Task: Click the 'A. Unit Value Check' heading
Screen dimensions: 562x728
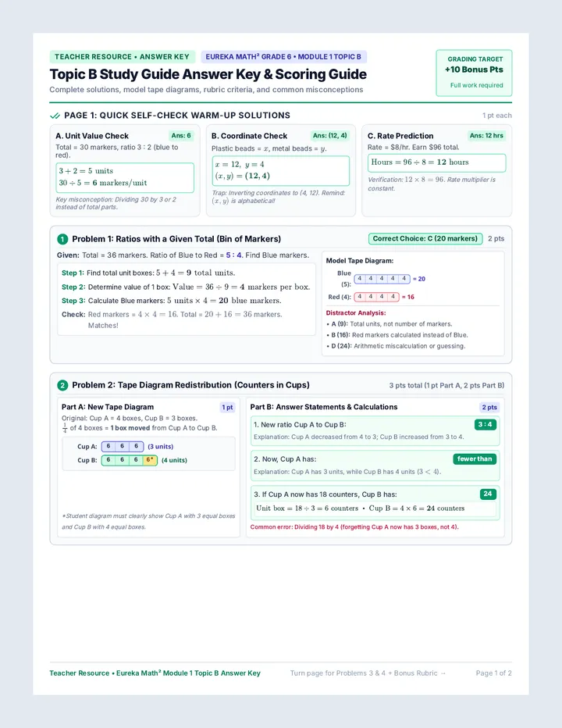Action: pos(92,136)
